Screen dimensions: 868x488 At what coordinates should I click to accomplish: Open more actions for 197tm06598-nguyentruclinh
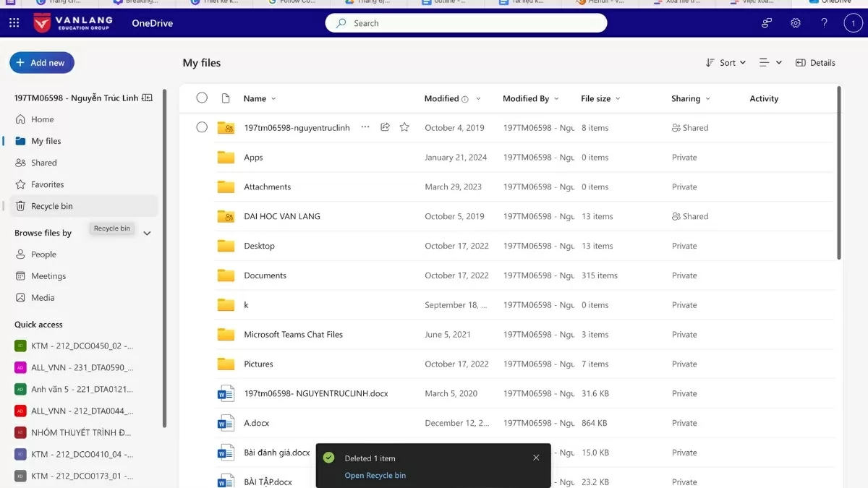pos(365,127)
